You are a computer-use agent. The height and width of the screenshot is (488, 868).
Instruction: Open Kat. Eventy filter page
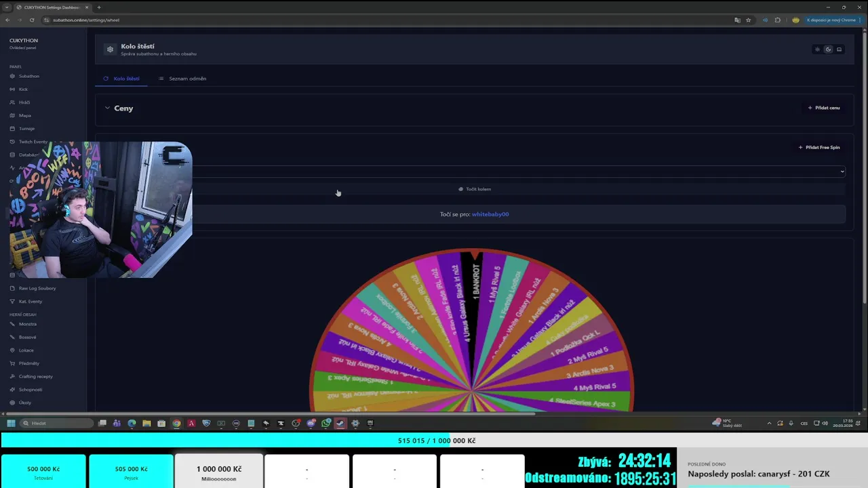(30, 301)
